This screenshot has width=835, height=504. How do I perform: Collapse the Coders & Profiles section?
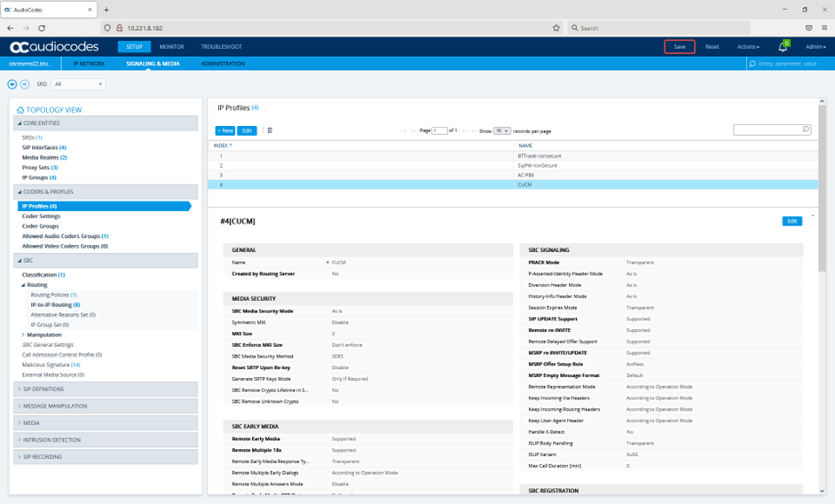106,192
